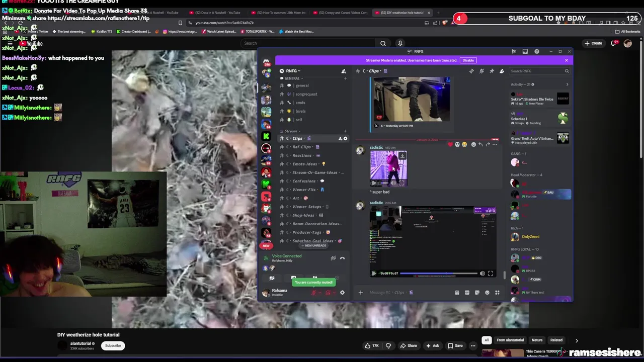The height and width of the screenshot is (362, 644).
Task: Open Kick server icon in server list
Action: pos(266,136)
